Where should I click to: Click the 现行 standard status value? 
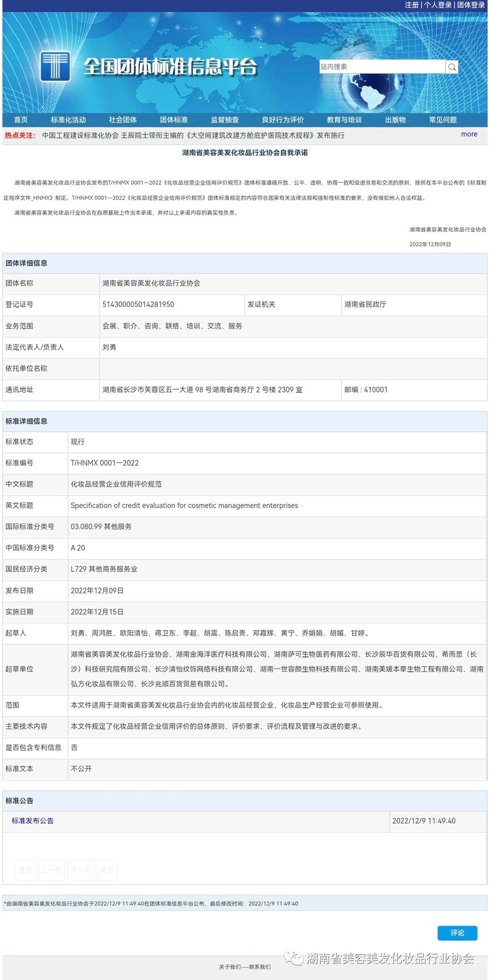click(77, 442)
